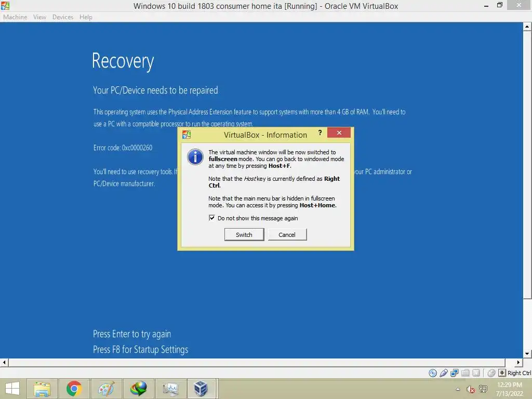This screenshot has height=399, width=532.
Task: Click the USB devices status icon
Action: pyautogui.click(x=444, y=373)
